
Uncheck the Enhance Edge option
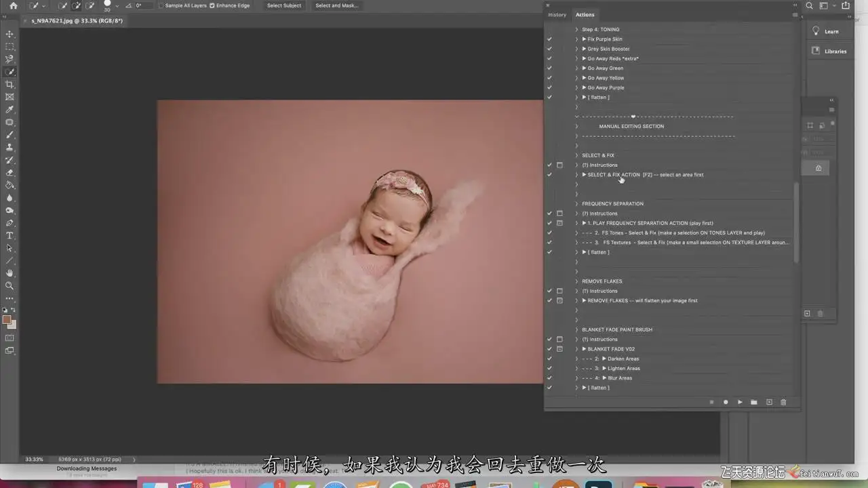click(212, 5)
